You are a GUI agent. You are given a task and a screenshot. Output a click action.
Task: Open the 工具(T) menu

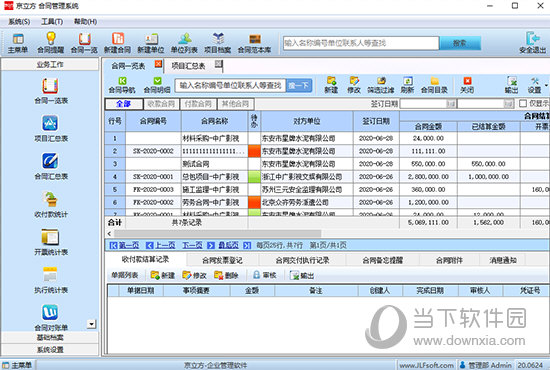[52, 22]
